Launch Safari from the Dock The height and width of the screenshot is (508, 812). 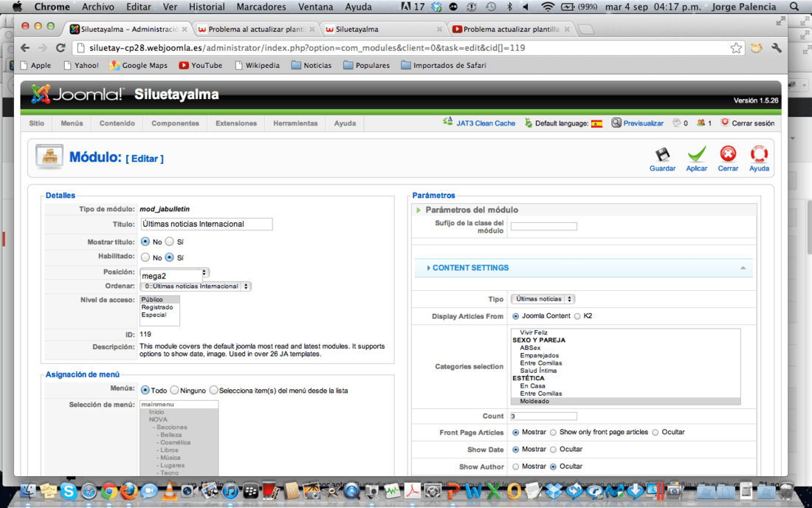click(89, 490)
